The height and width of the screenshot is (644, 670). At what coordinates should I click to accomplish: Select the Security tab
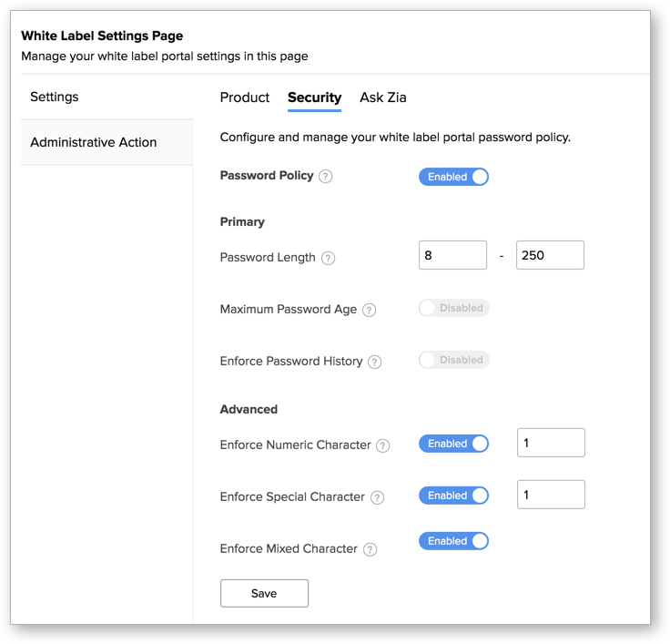(x=314, y=97)
